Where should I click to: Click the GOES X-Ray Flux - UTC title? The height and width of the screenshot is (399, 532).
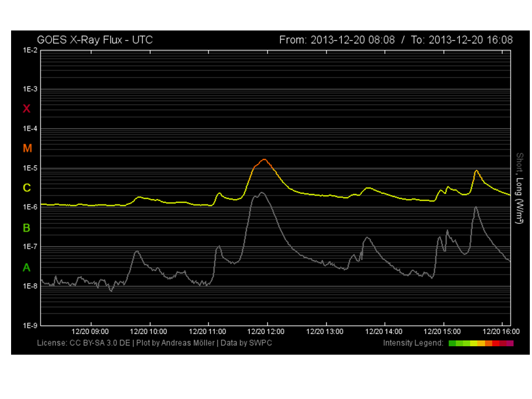(94, 40)
